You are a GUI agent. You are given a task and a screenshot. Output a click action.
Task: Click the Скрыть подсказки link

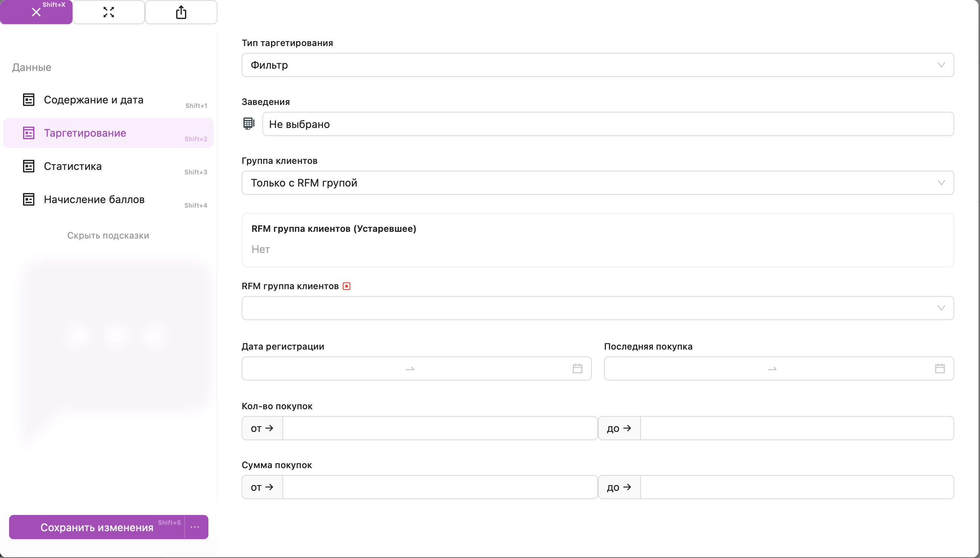[x=108, y=236]
